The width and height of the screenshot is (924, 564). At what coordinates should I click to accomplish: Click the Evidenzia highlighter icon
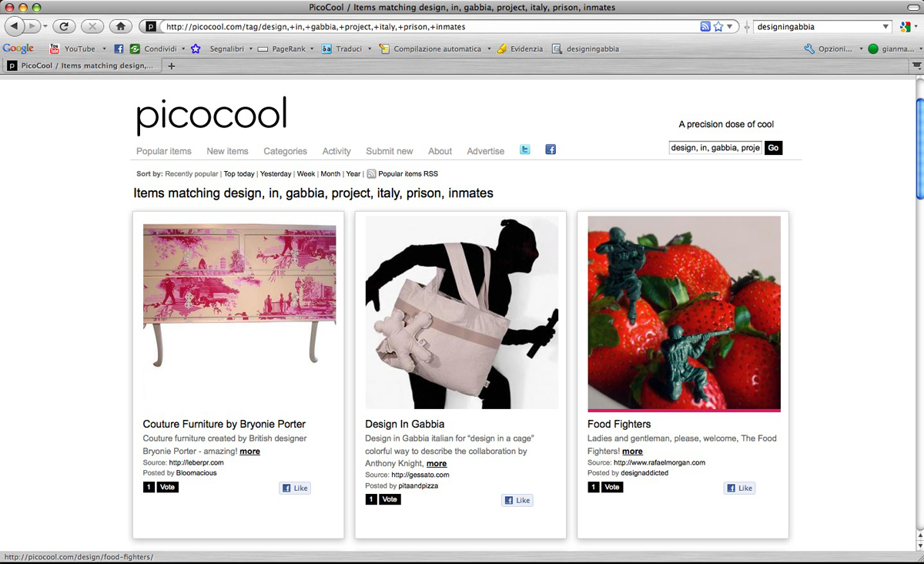coord(502,49)
